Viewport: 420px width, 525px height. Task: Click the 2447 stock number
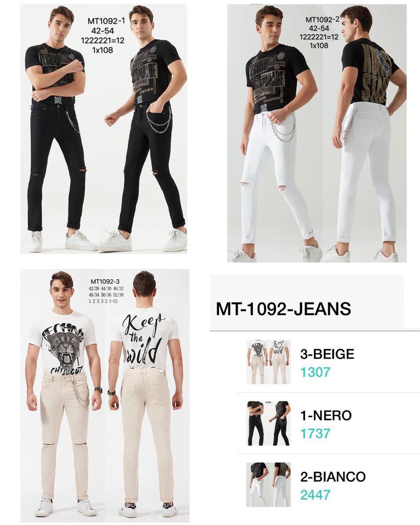pyautogui.click(x=315, y=495)
